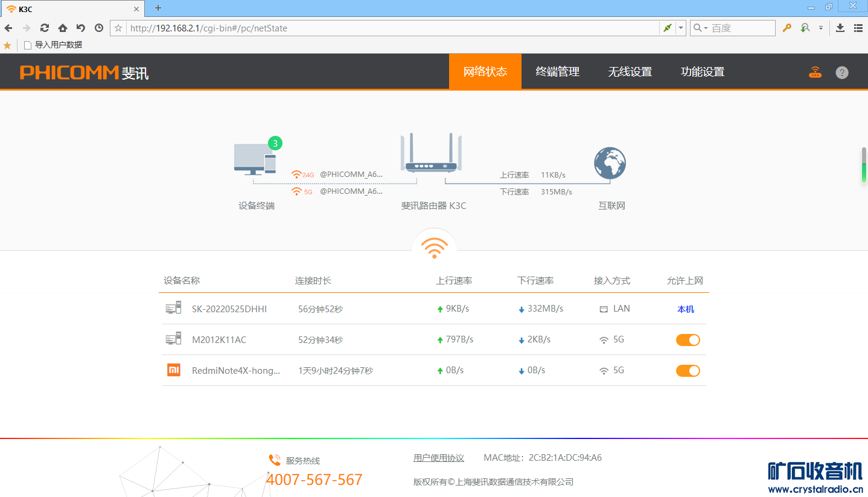Click the password key icon
This screenshot has width=868, height=497.
[x=787, y=28]
